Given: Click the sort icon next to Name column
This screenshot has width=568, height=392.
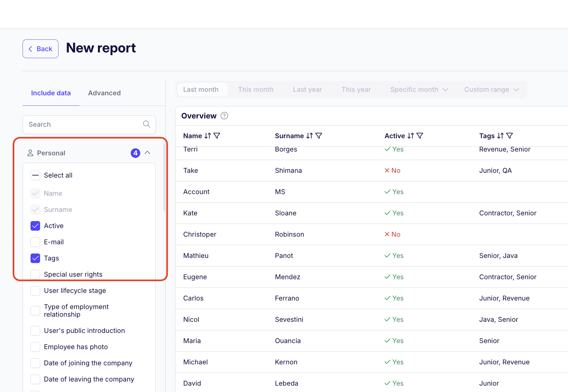Looking at the screenshot, I should tap(207, 136).
